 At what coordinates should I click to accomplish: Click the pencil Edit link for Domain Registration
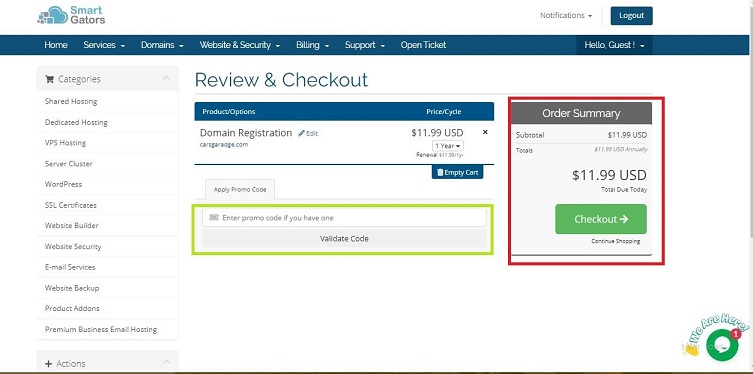308,133
